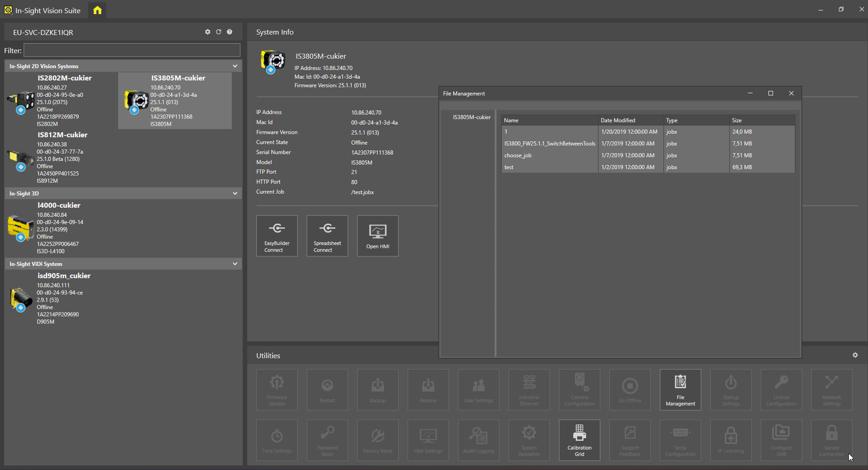Open the Utilities settings gear
The height and width of the screenshot is (470, 868).
856,355
